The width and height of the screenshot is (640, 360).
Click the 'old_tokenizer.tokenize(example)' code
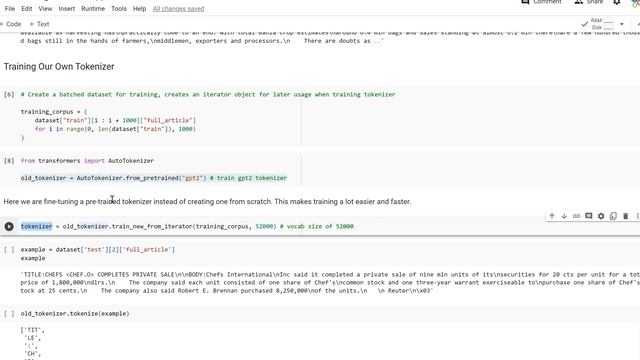point(75,313)
